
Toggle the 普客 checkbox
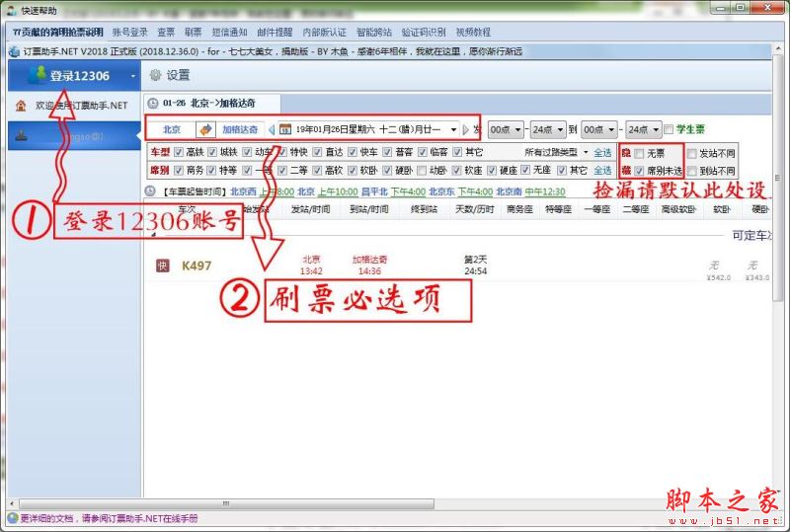coord(387,152)
